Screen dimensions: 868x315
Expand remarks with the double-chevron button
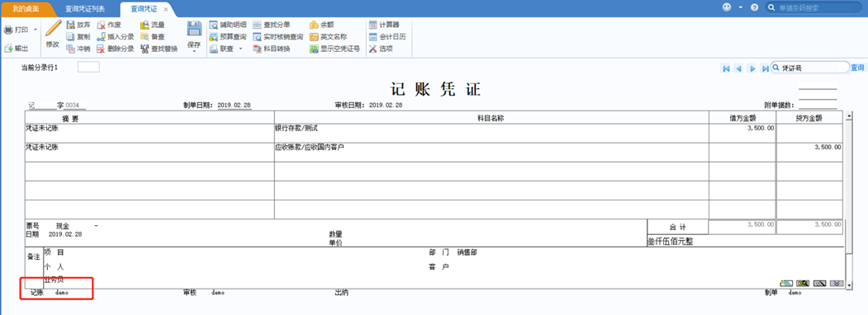[x=837, y=283]
